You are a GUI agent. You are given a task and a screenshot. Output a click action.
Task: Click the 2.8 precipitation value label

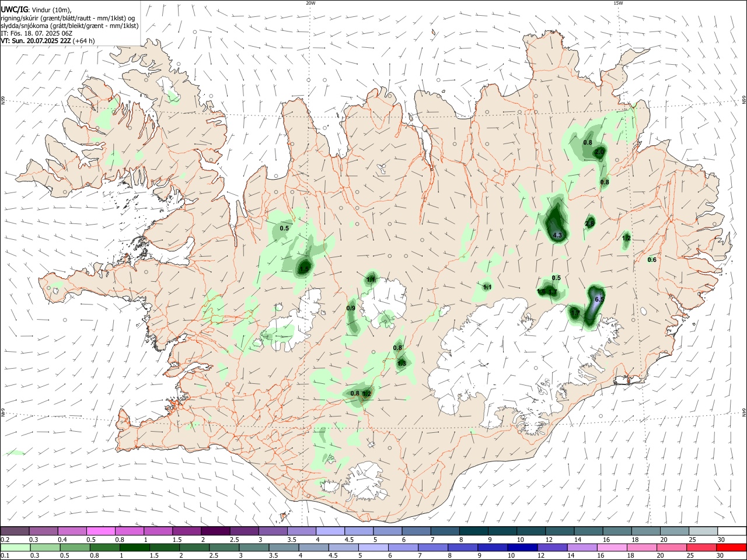pyautogui.click(x=589, y=223)
